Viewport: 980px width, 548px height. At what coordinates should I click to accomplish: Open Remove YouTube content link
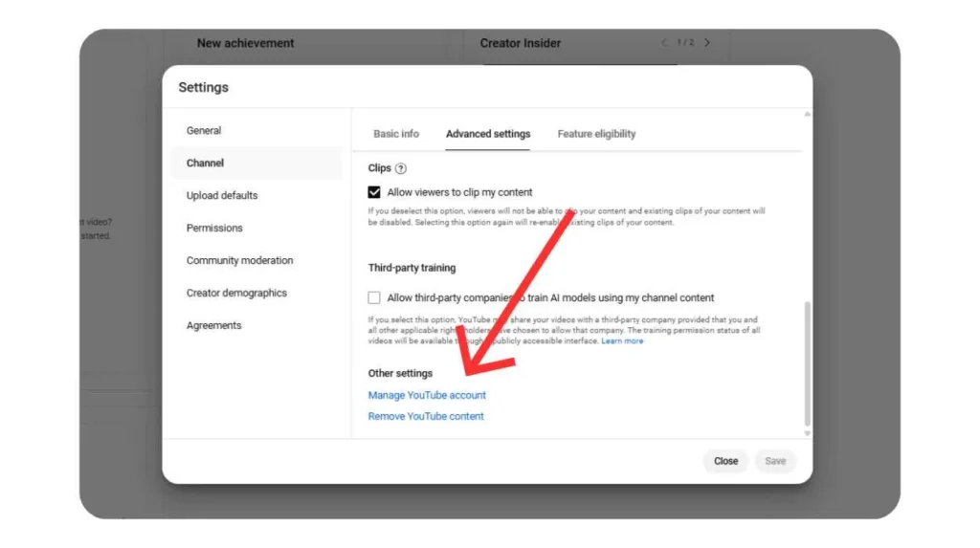[x=426, y=416]
